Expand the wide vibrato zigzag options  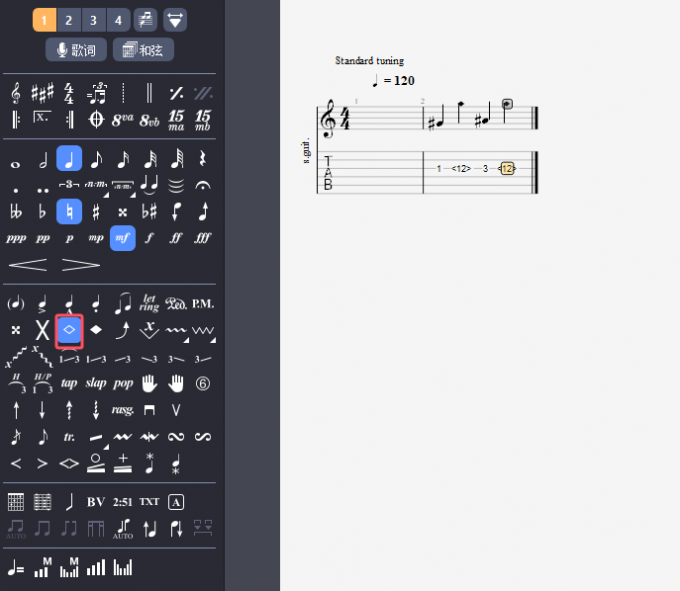pos(204,330)
